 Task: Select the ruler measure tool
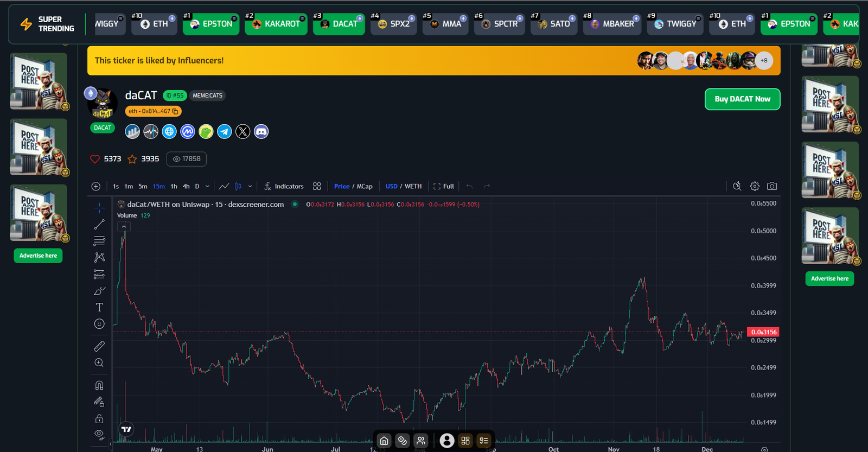99,346
